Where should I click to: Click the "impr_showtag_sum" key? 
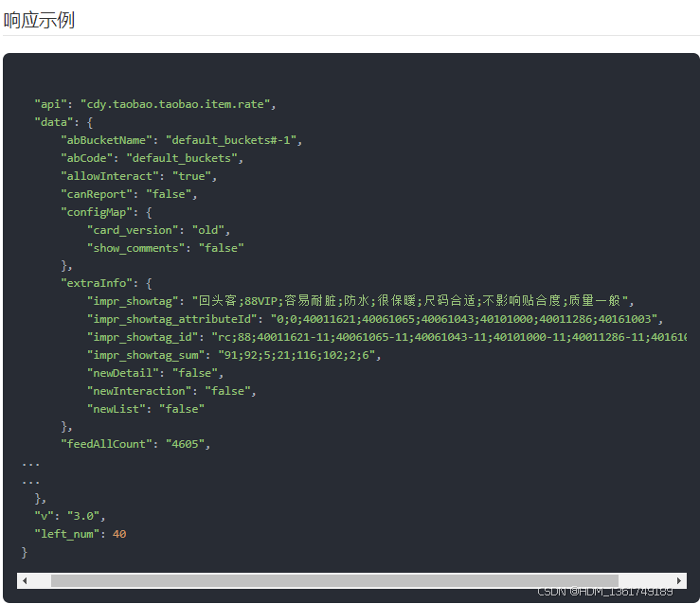(146, 355)
